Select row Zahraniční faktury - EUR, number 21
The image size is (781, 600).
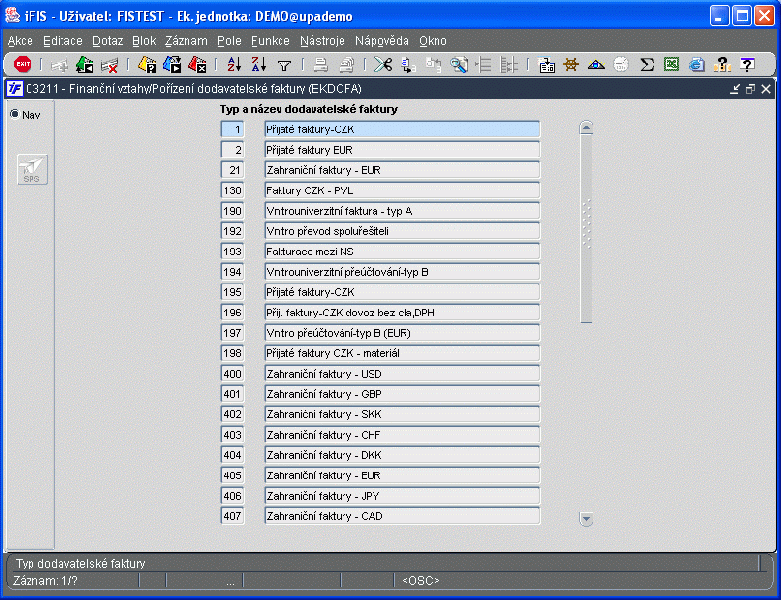[402, 170]
